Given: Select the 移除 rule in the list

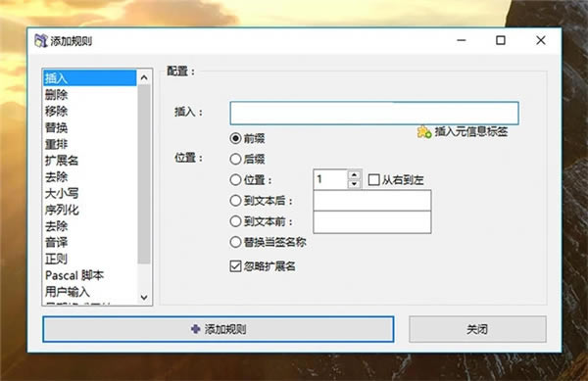Looking at the screenshot, I should 89,112.
